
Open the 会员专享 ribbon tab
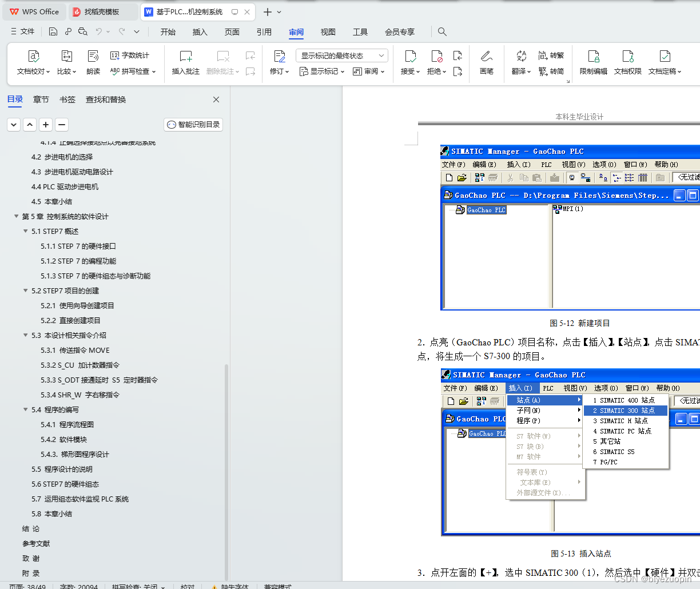pos(400,32)
